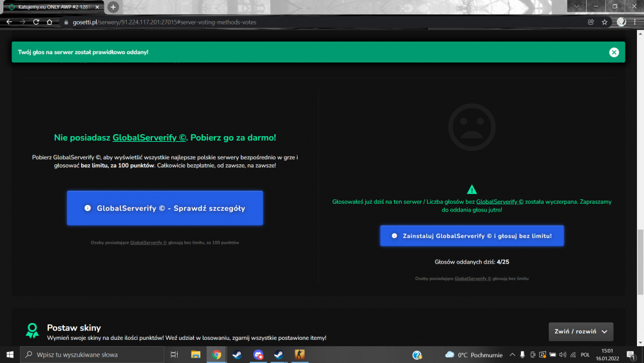Image resolution: width=644 pixels, height=363 pixels.
Task: Open tab search dropdown arrow
Action: [x=576, y=6]
